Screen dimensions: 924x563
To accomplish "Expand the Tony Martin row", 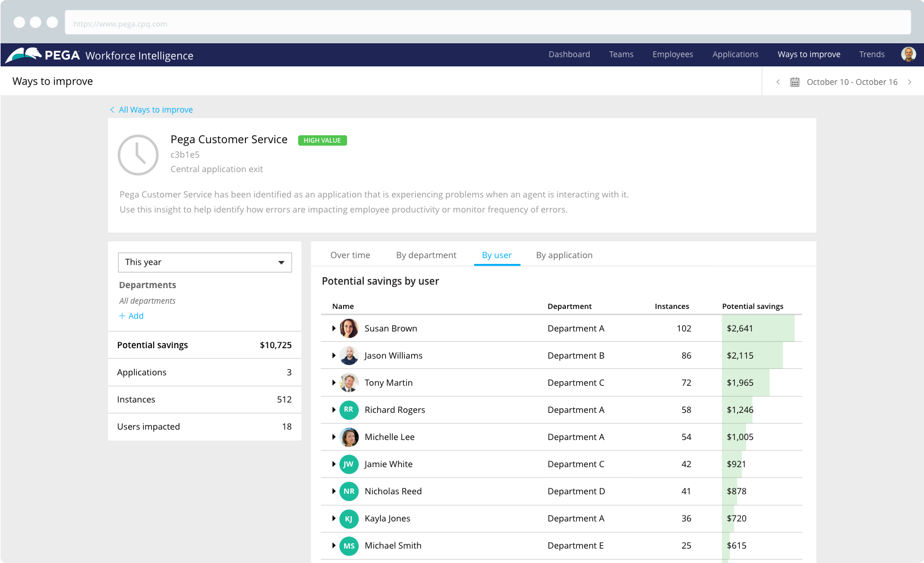I will tap(334, 382).
